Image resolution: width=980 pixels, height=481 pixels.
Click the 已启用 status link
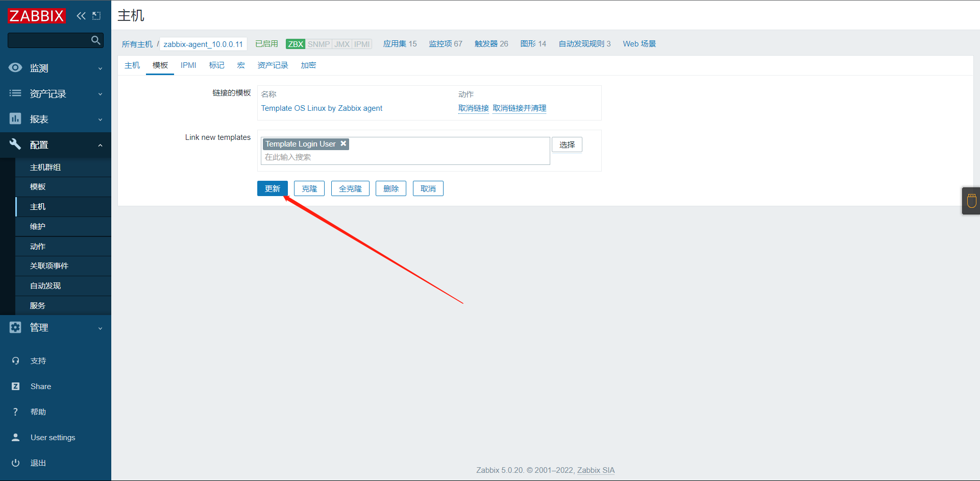pyautogui.click(x=266, y=44)
